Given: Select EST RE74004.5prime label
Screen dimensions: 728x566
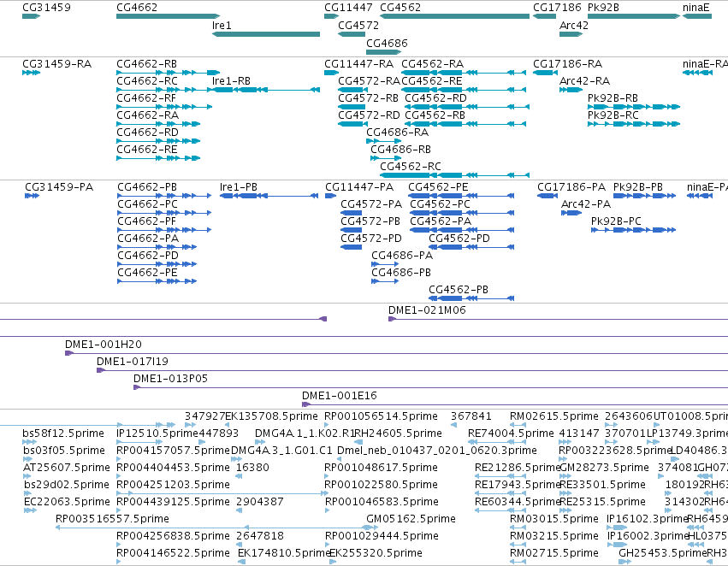Looking at the screenshot, I should pyautogui.click(x=511, y=433).
